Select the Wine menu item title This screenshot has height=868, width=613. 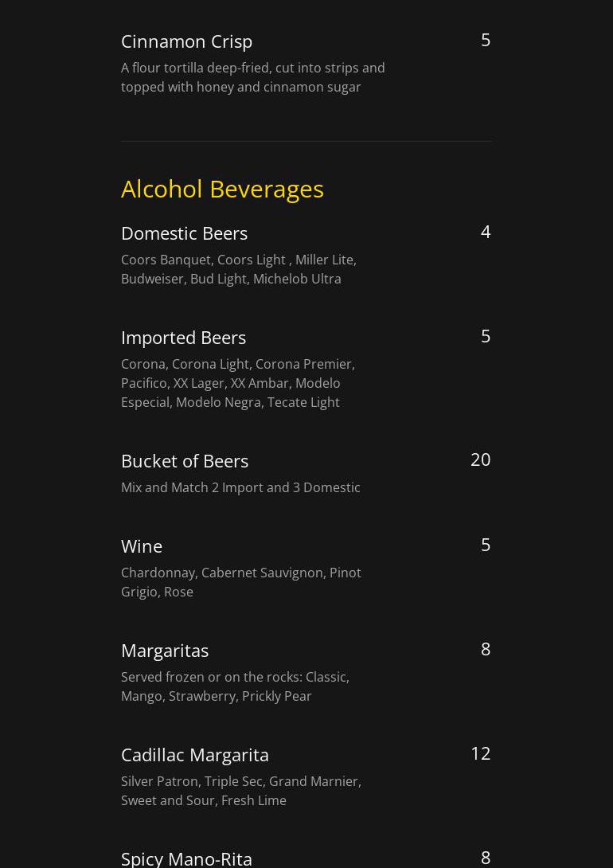142,545
